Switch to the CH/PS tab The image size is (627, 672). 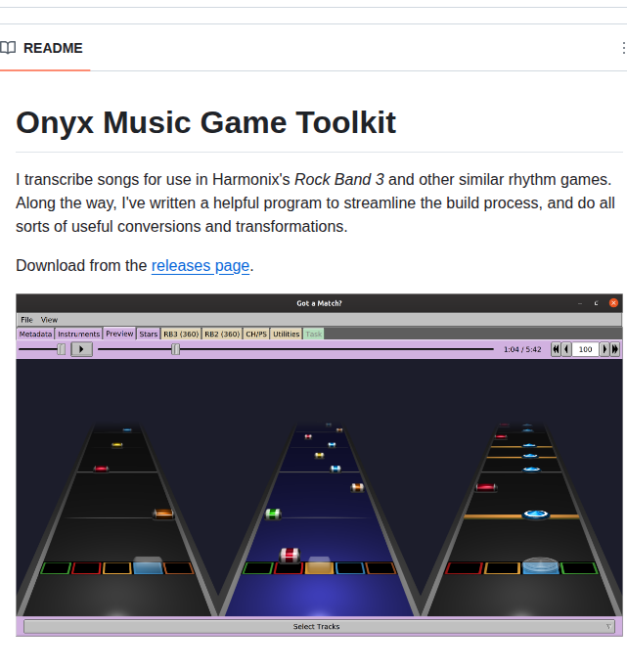256,334
